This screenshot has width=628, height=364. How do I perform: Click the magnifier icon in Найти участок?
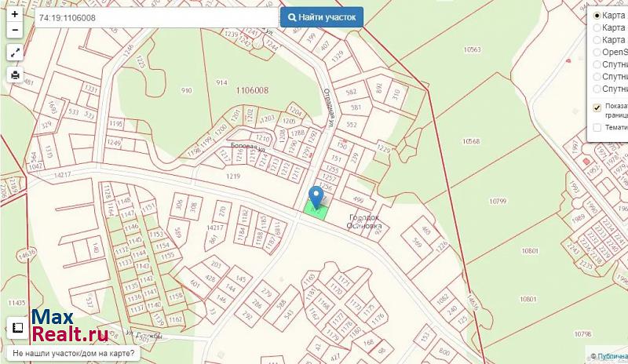pyautogui.click(x=292, y=17)
